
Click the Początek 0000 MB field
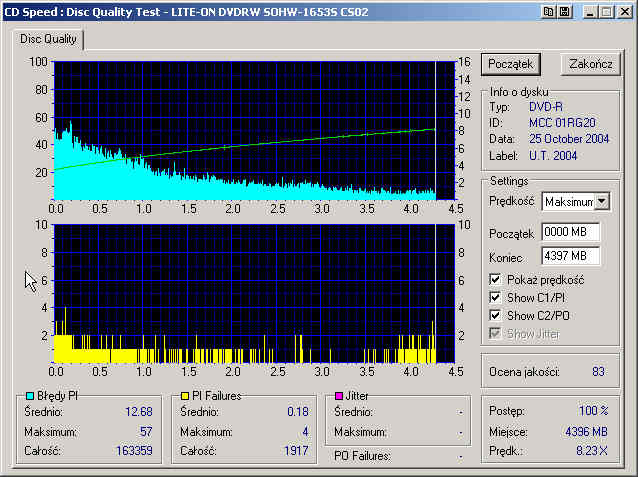tap(571, 232)
